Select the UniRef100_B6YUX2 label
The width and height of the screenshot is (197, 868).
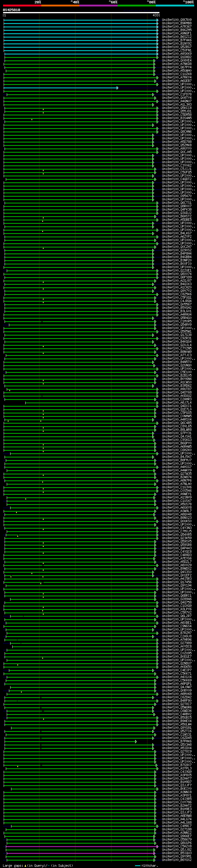click(176, 860)
